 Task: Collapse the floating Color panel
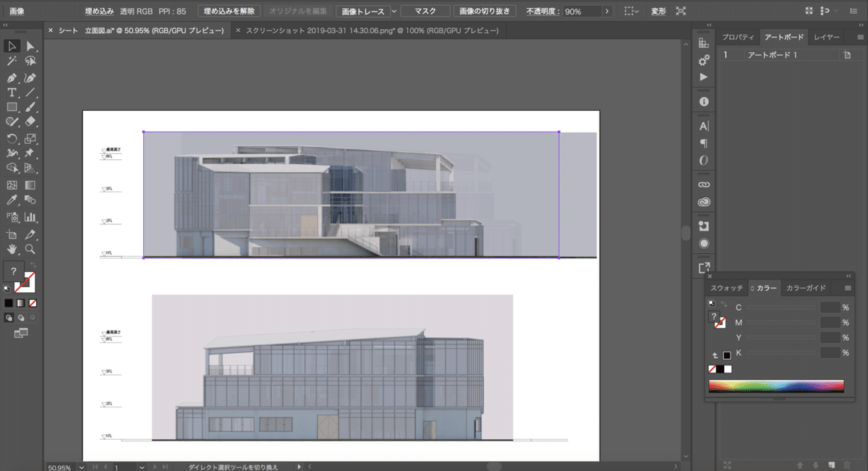[848, 276]
